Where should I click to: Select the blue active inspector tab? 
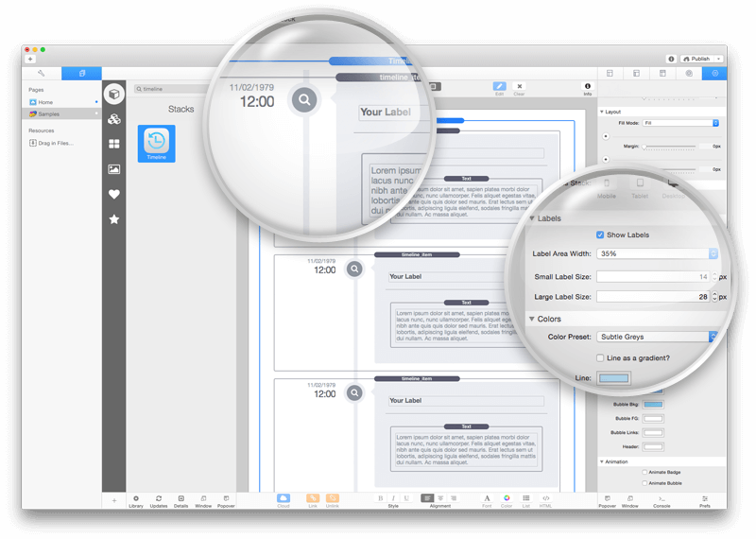714,74
